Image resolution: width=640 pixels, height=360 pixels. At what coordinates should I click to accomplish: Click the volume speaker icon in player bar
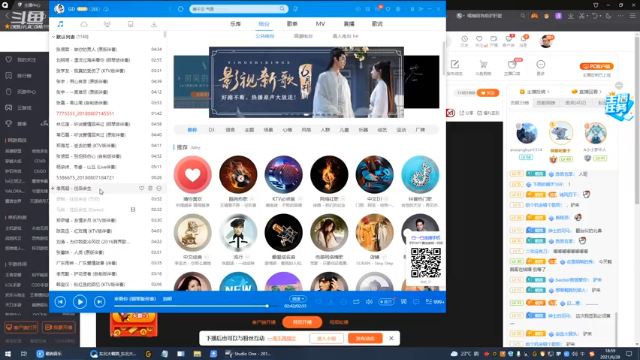[369, 302]
